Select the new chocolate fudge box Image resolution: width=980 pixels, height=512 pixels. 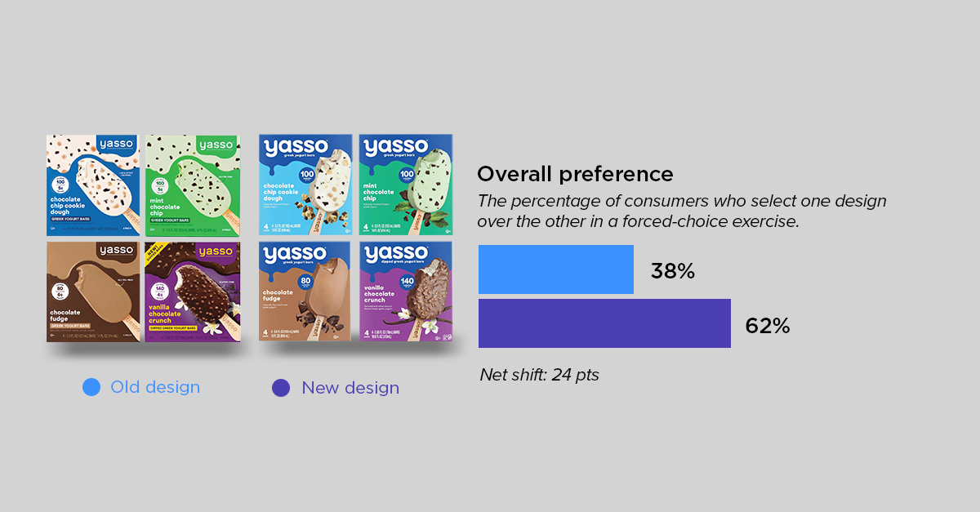point(305,291)
